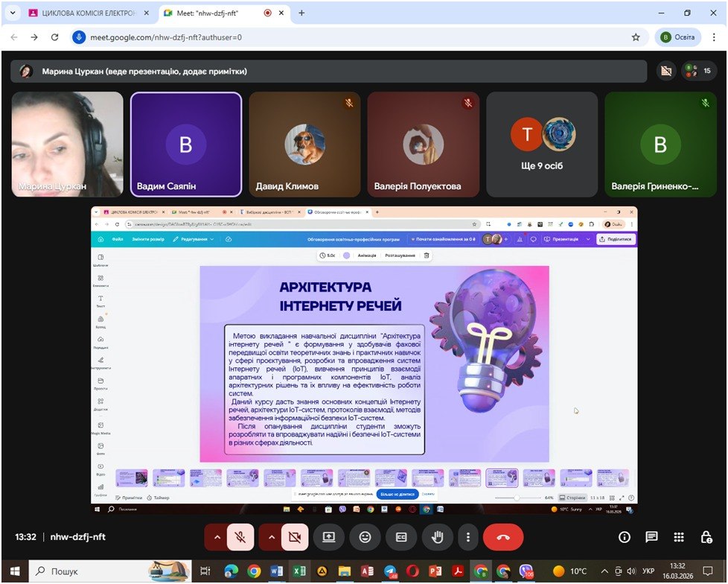Open the tab search dropdown in Chrome
Screen dimensions: 728x584
pos(12,13)
